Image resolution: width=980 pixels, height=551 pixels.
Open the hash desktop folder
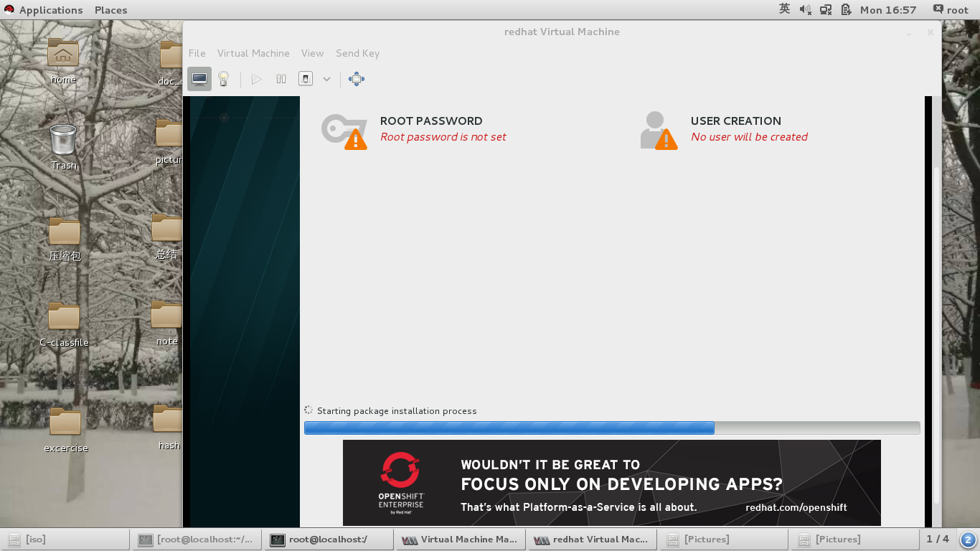pyautogui.click(x=168, y=428)
